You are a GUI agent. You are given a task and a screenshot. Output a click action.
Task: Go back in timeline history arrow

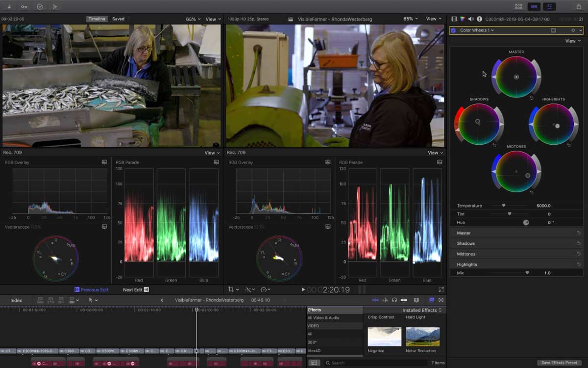click(162, 300)
